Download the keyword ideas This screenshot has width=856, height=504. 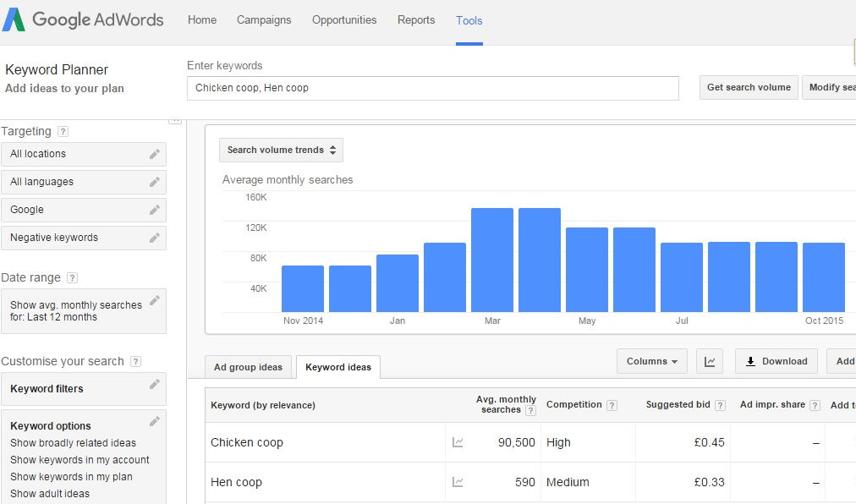[776, 361]
